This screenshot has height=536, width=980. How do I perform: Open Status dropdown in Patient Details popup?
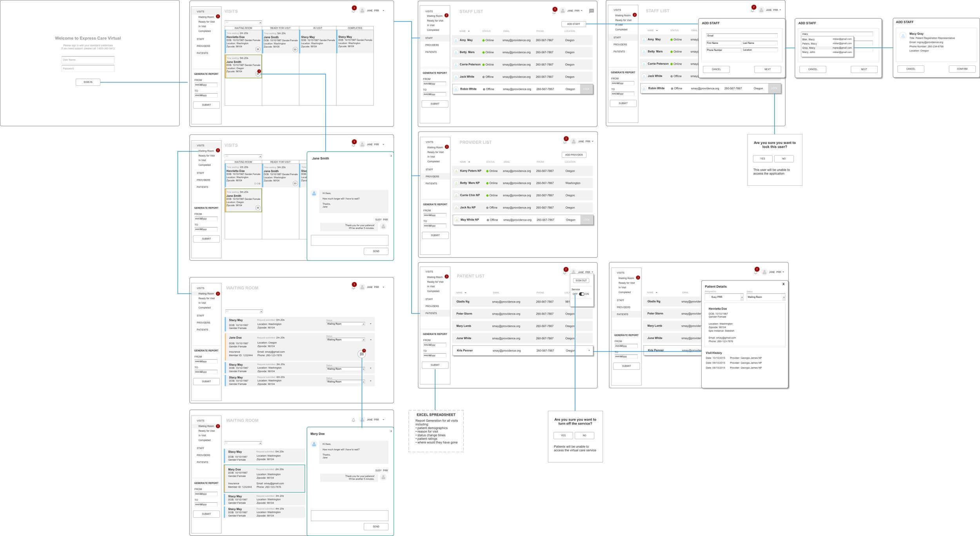766,297
